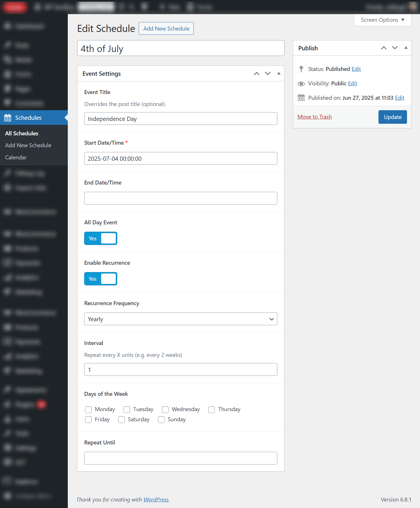Viewport: 420px width, 508px height.
Task: Click the calendar icon beside Published on
Action: (x=301, y=98)
